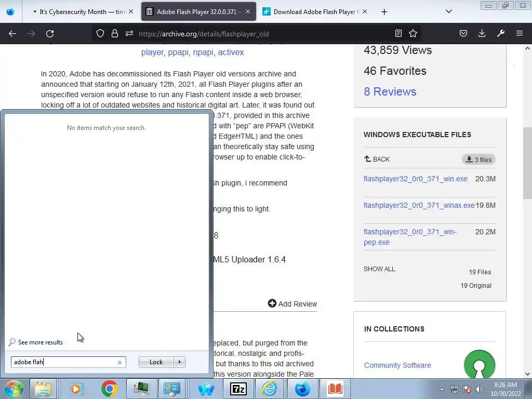
Task: Open Community Software collection link
Action: (397, 365)
